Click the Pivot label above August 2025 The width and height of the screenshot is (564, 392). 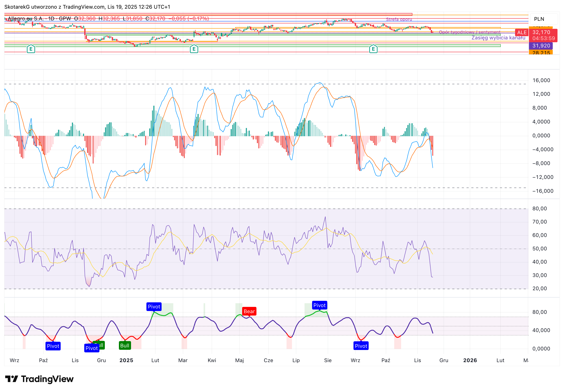[319, 306]
